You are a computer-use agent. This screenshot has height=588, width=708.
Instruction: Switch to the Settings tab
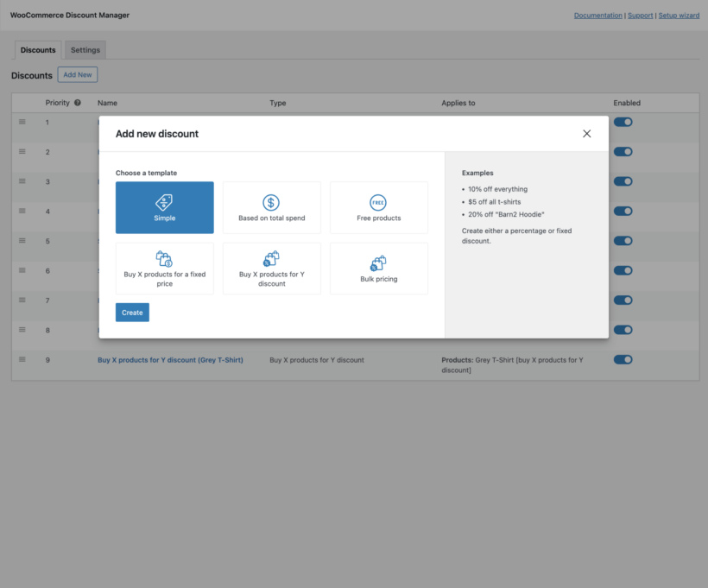click(x=85, y=50)
